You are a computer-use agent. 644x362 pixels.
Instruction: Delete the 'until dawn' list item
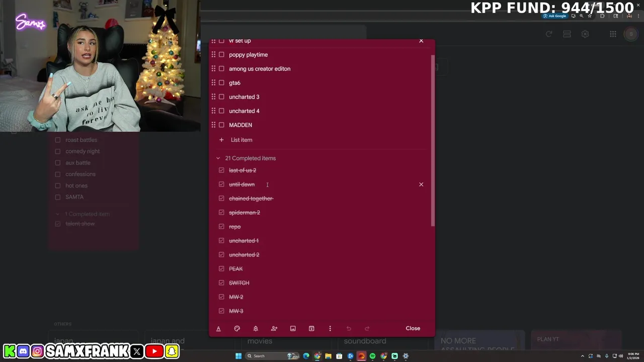pyautogui.click(x=421, y=185)
